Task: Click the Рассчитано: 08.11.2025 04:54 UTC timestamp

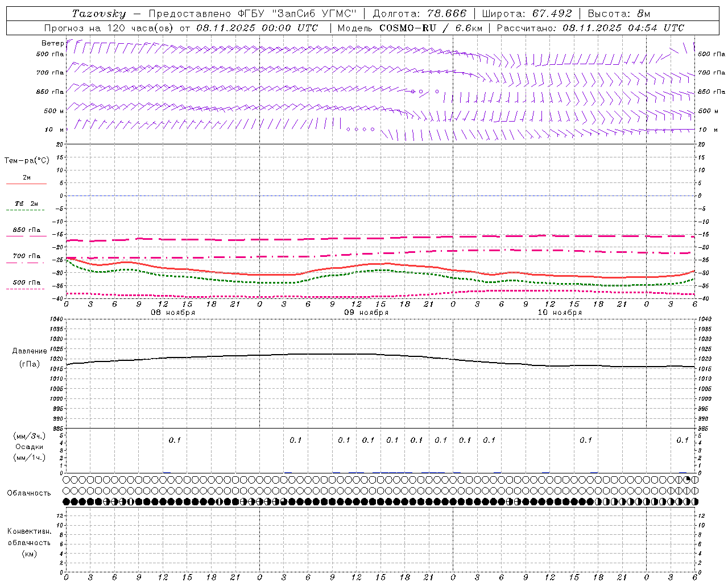Action: pos(590,28)
